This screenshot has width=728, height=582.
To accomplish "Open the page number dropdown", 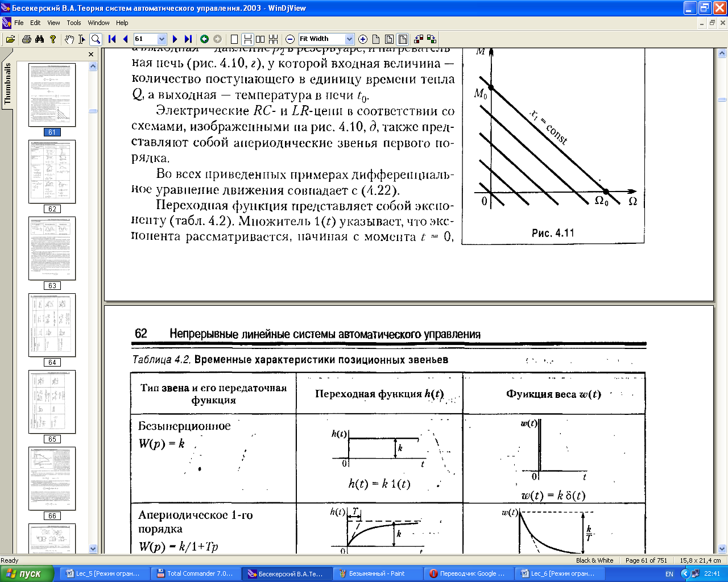I will click(x=162, y=39).
